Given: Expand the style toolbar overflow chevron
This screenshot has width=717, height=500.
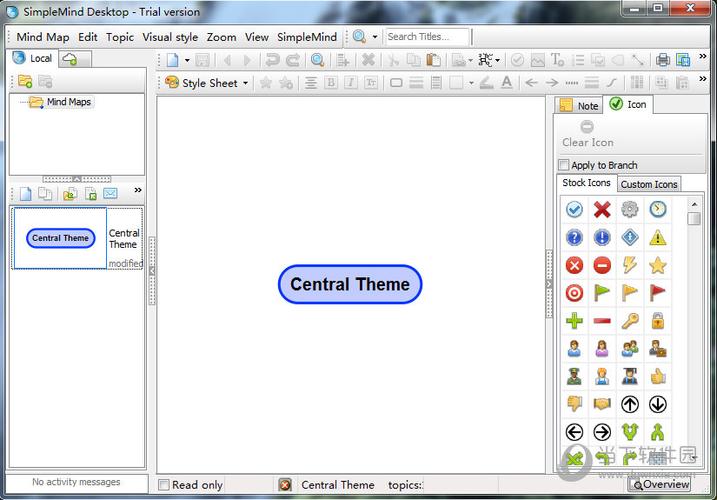Looking at the screenshot, I should pyautogui.click(x=703, y=79).
